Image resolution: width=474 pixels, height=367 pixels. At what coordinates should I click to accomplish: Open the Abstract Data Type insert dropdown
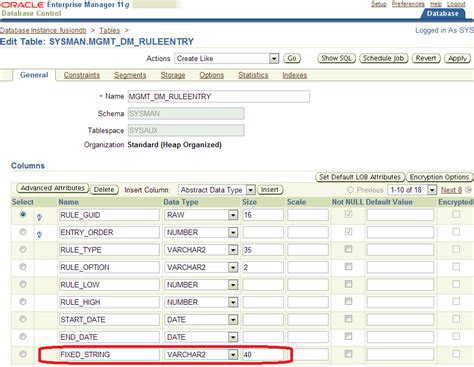(251, 190)
